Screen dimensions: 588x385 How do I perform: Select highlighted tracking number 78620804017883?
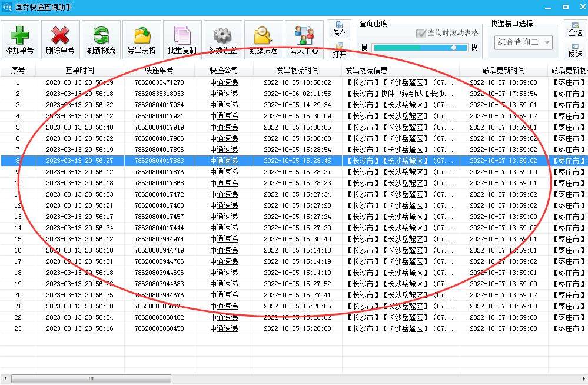pos(160,161)
